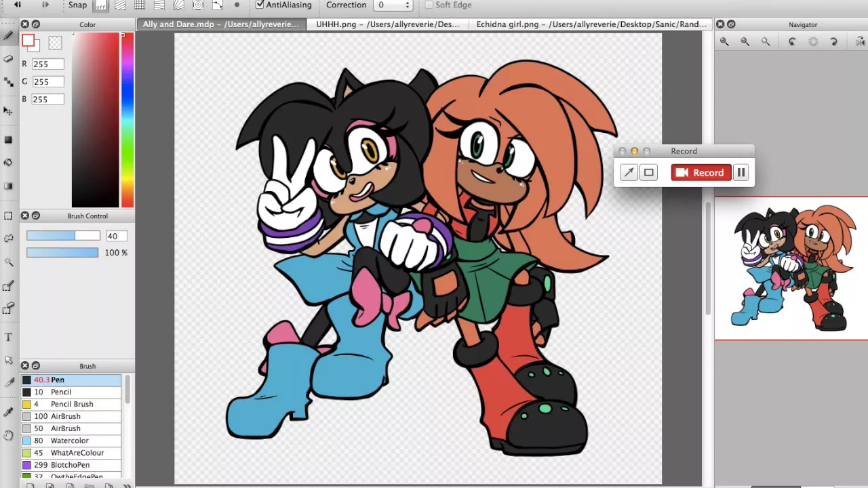
Task: Select the magic wand tool
Action: click(8, 262)
